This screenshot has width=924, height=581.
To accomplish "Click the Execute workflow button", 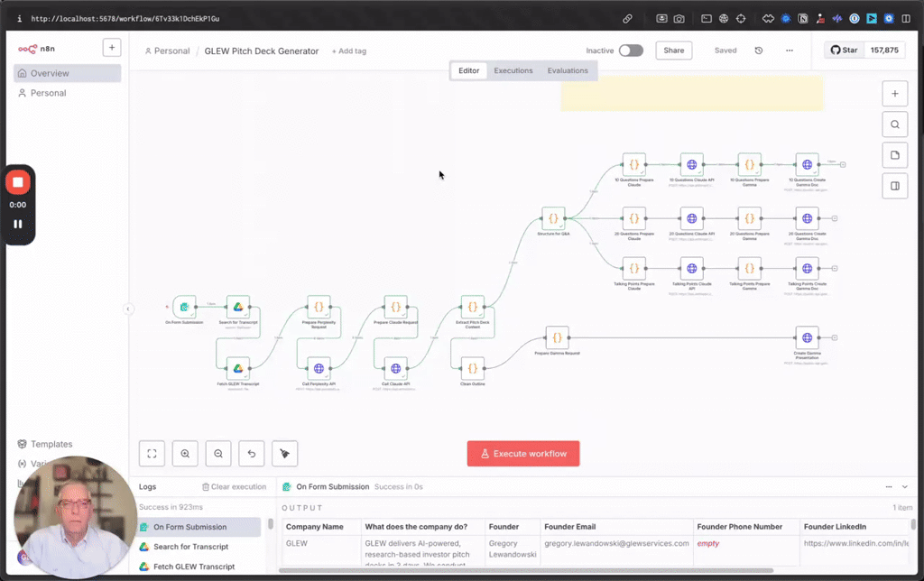I will (523, 454).
